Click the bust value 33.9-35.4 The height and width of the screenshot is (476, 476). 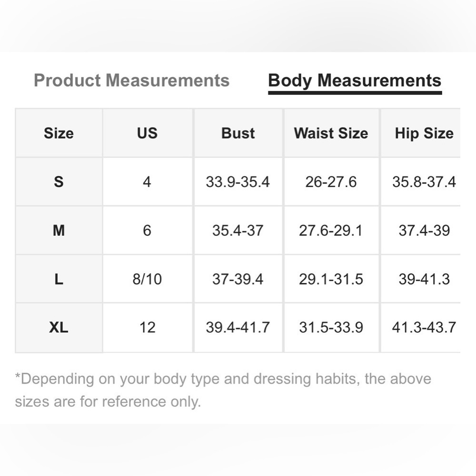point(238,182)
